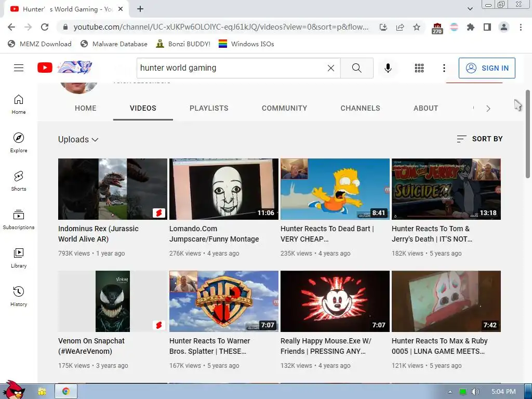This screenshot has height=399, width=532.
Task: Switch to the CHANNELS tab
Action: tap(361, 108)
